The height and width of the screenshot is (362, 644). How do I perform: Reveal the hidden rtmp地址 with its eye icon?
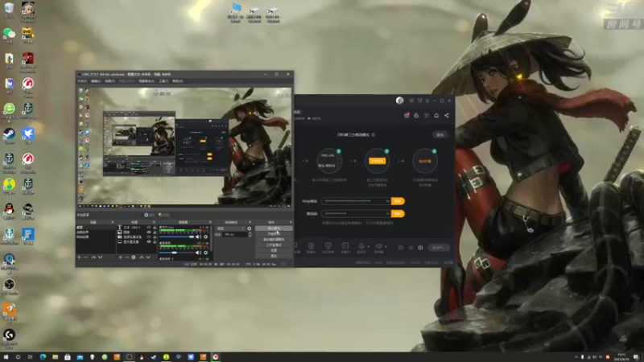[x=387, y=201]
